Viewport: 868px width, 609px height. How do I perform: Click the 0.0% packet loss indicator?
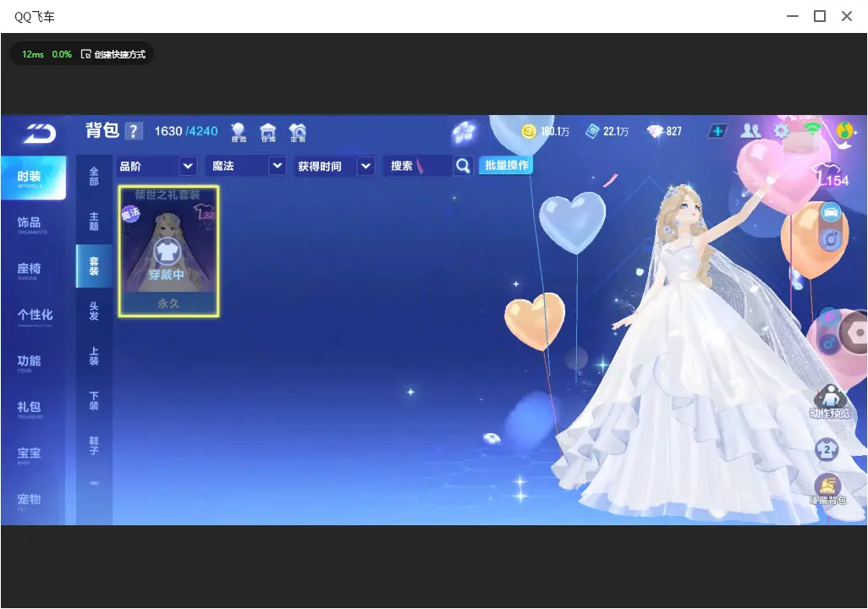pos(62,54)
